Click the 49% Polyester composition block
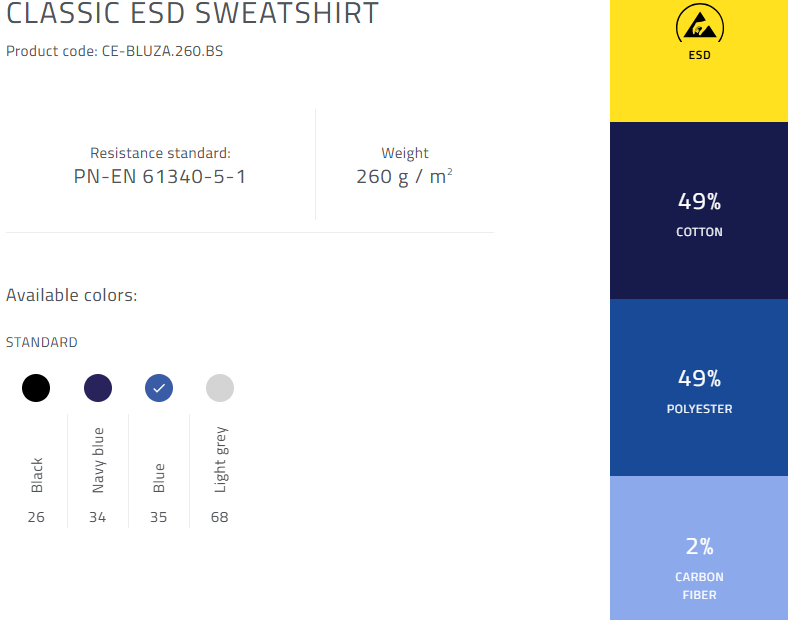788x620 pixels. (x=699, y=387)
